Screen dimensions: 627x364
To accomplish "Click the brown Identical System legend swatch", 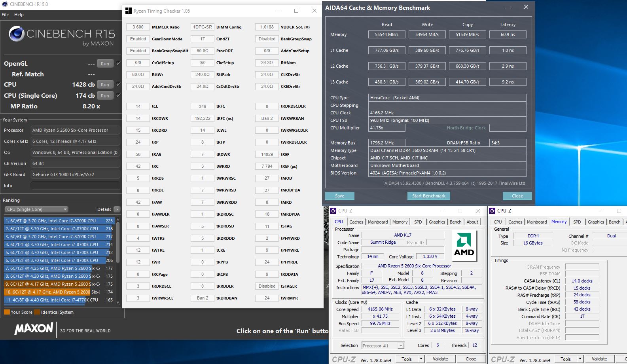I will pyautogui.click(x=37, y=312).
